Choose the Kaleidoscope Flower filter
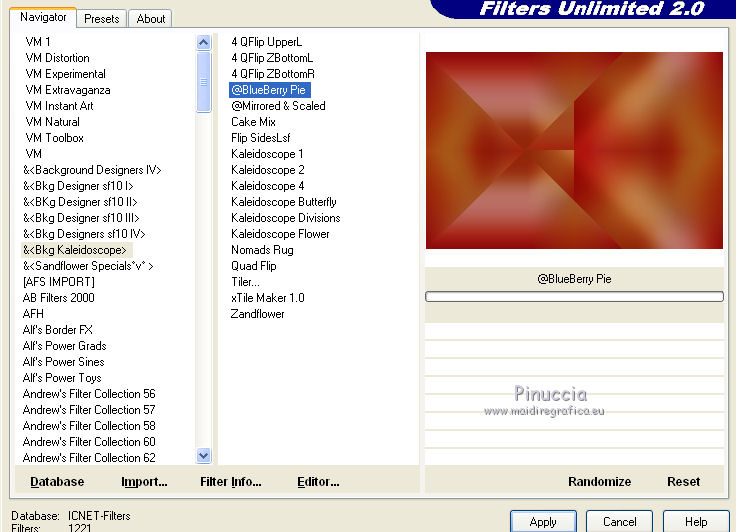This screenshot has height=532, width=736. [280, 233]
